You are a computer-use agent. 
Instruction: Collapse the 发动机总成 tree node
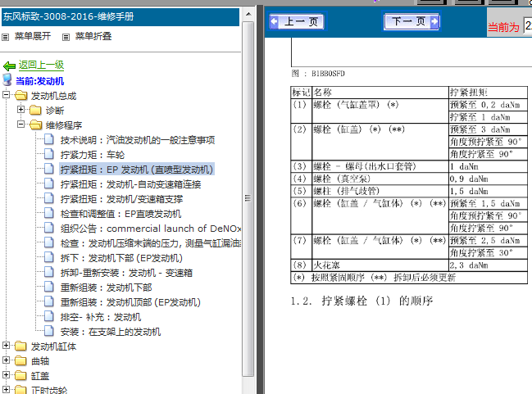pyautogui.click(x=6, y=94)
